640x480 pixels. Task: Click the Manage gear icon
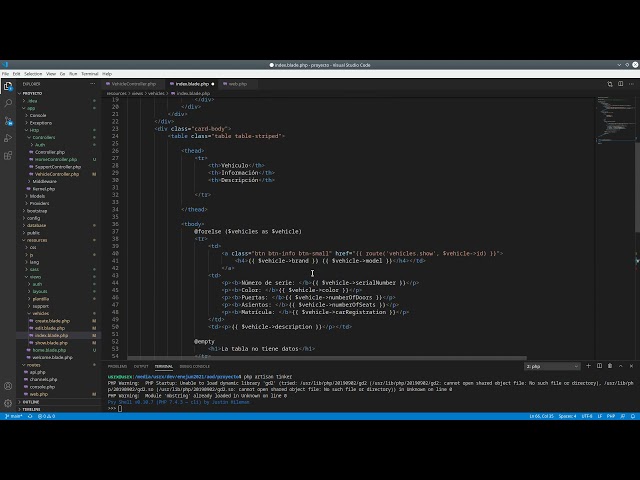pyautogui.click(x=8, y=402)
